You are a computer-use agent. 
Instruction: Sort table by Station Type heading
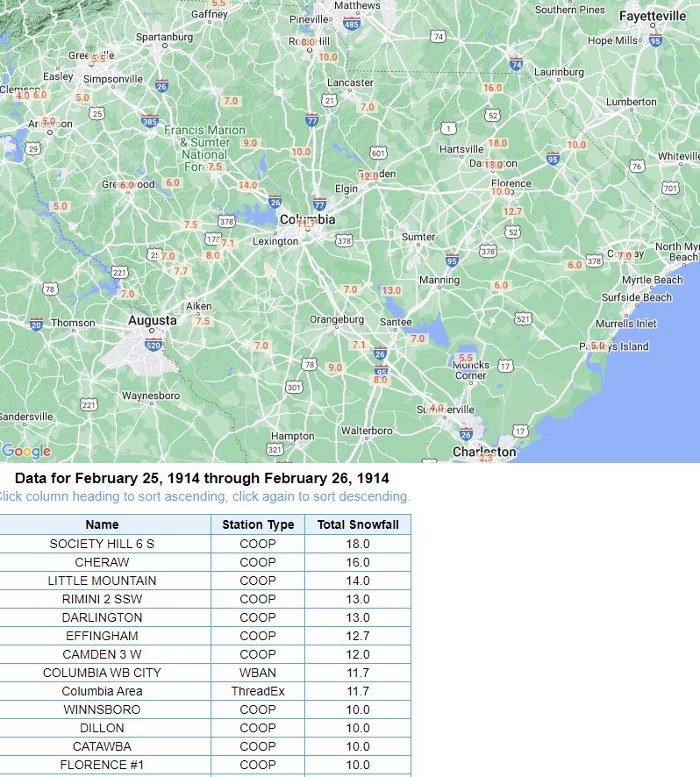[258, 524]
